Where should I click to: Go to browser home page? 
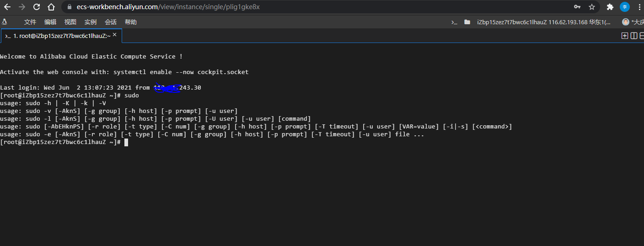point(52,7)
